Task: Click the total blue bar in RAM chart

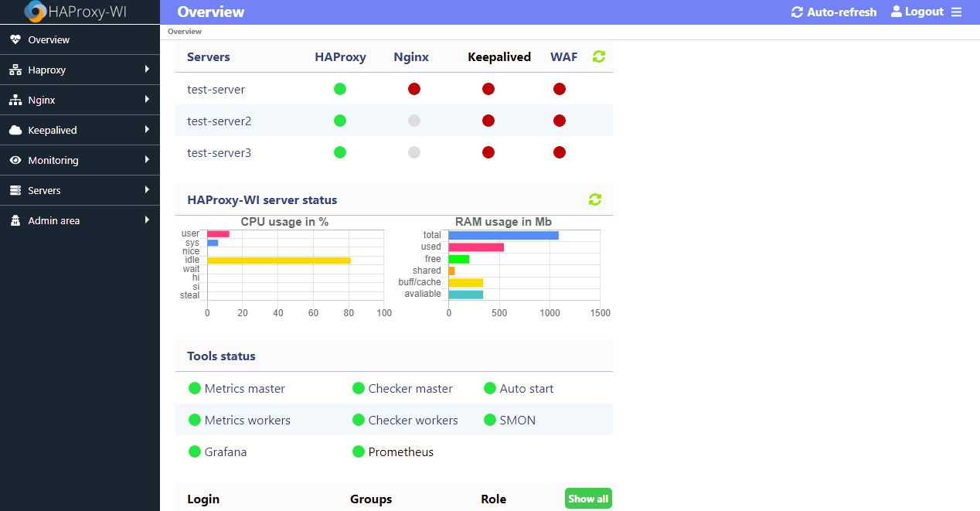Action: (x=503, y=235)
